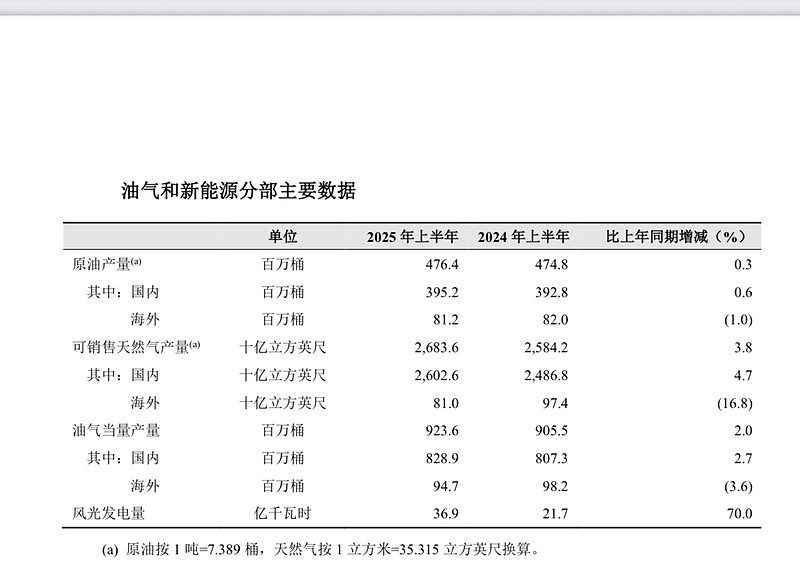800x580 pixels.
Task: Click the value 94.7
Action: (x=446, y=487)
